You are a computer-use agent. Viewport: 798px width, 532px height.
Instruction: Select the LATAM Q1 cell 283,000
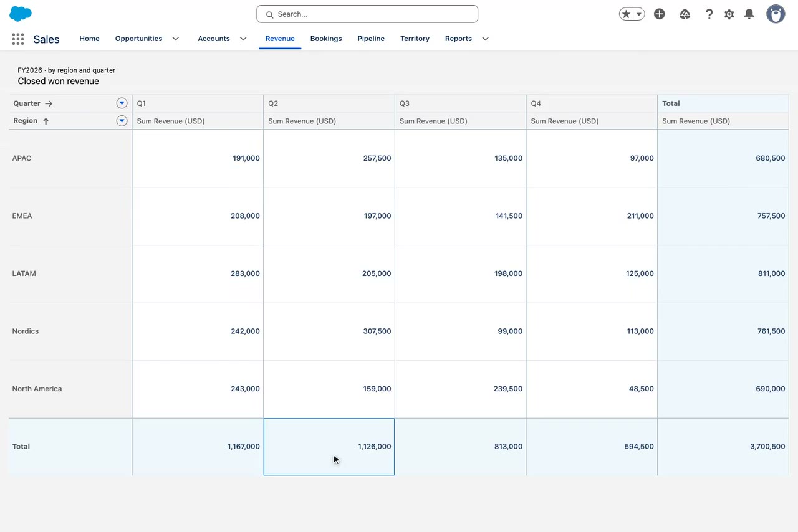(x=198, y=273)
